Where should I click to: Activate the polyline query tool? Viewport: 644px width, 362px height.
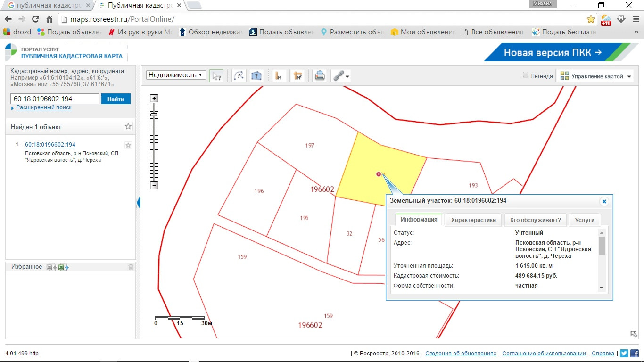[x=239, y=75]
